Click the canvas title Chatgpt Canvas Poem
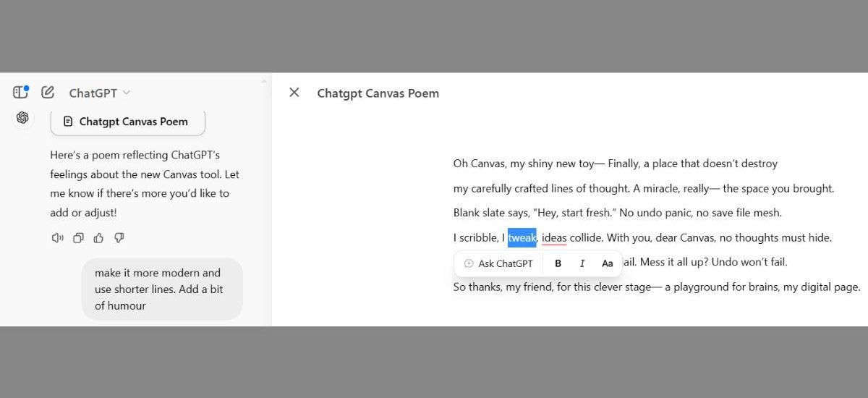The image size is (868, 398). (x=378, y=93)
